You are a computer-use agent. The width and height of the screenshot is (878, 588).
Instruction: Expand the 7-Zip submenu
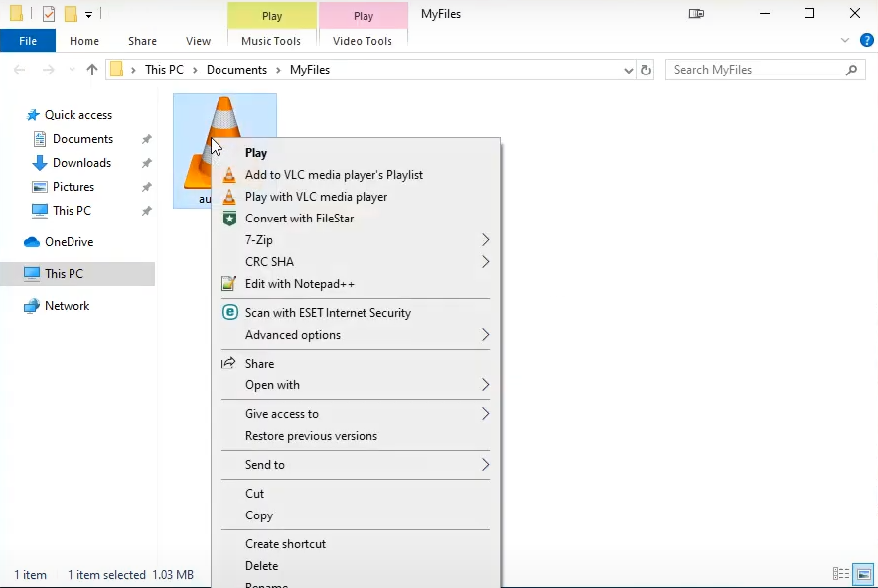[x=485, y=240]
